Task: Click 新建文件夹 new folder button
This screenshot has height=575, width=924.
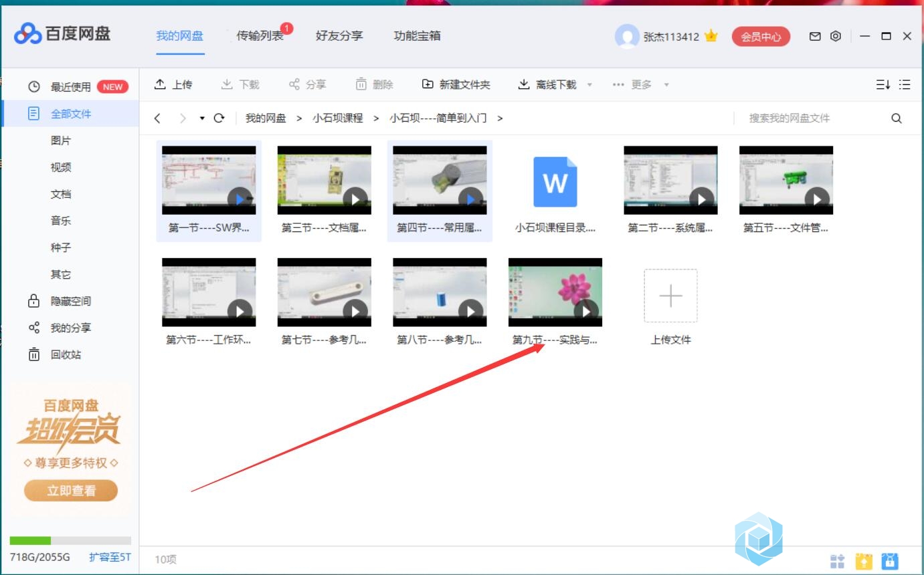Action: click(456, 84)
